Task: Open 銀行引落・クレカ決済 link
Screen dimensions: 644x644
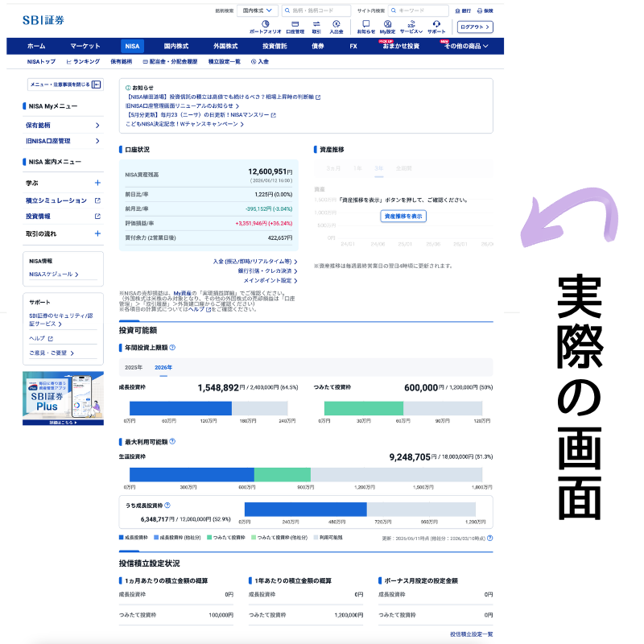Action: (267, 271)
